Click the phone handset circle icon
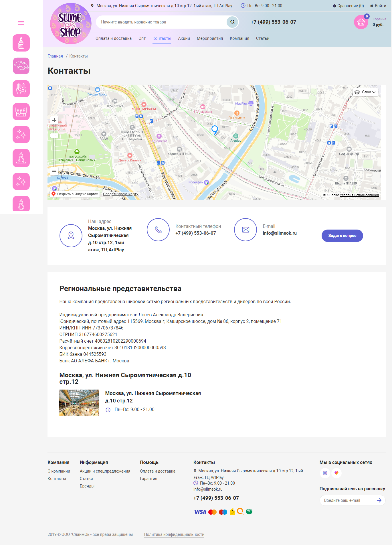This screenshot has height=545, width=392. point(158,230)
